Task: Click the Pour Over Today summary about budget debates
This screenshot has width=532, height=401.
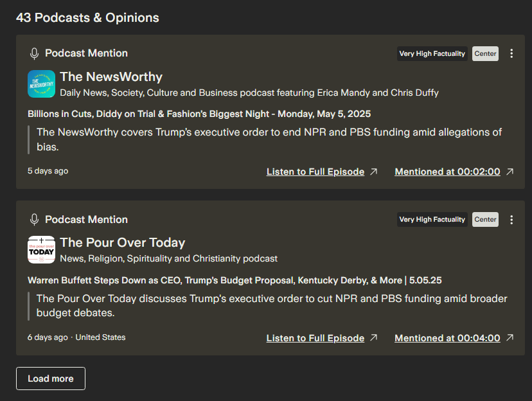Action: point(272,306)
